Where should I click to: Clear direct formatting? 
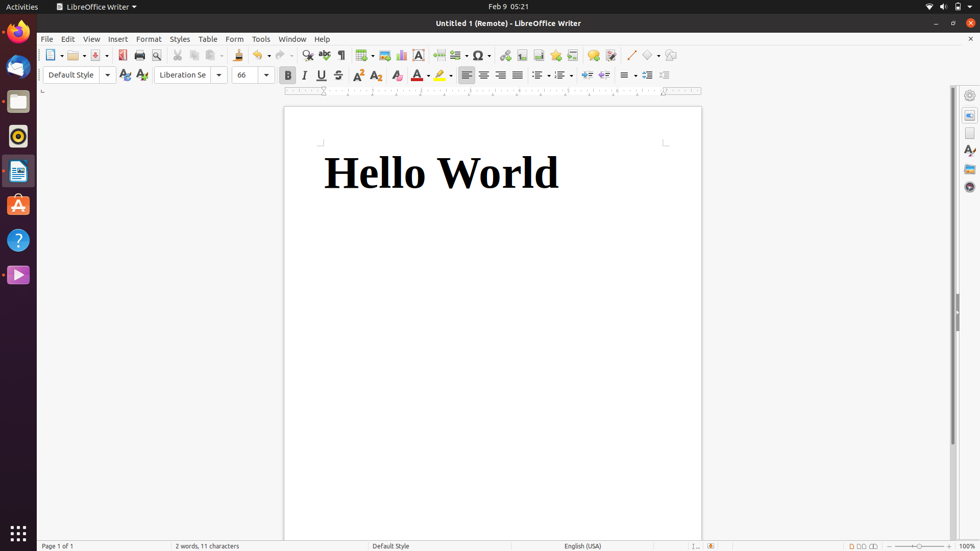pos(397,75)
